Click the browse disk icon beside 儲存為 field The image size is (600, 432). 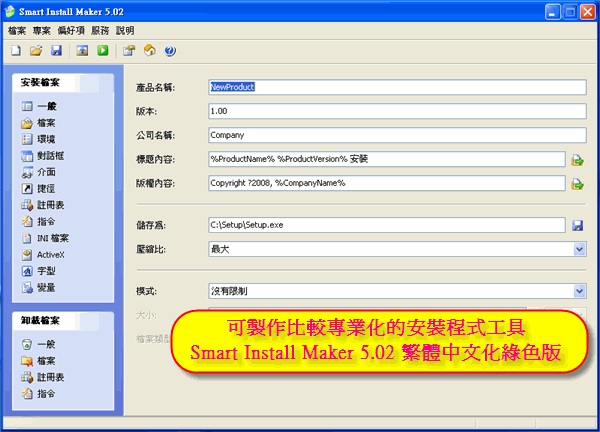tap(577, 225)
